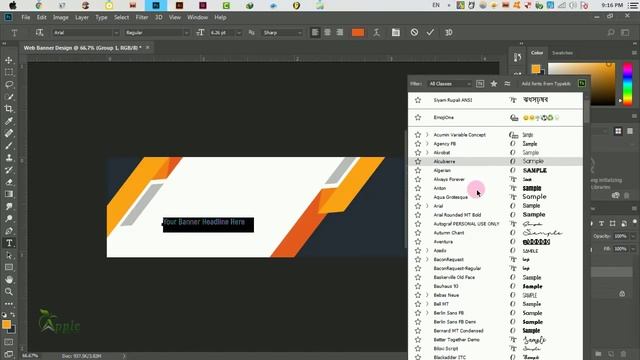640x360 pixels.
Task: Open the All Classes filter dropdown
Action: click(449, 84)
